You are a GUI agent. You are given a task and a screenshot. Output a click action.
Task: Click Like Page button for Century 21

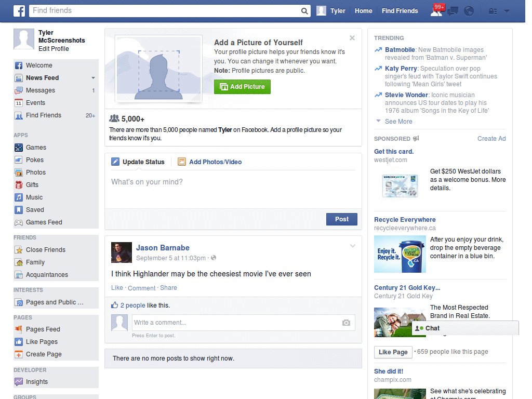click(x=393, y=352)
